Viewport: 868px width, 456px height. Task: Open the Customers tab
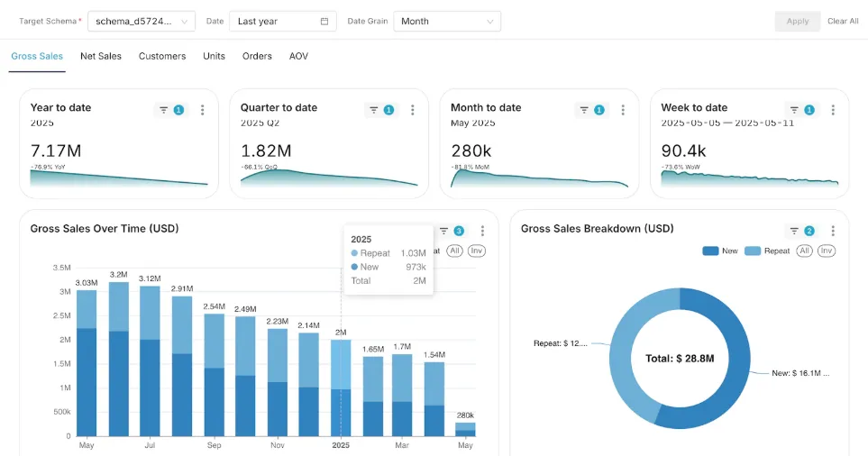[162, 56]
